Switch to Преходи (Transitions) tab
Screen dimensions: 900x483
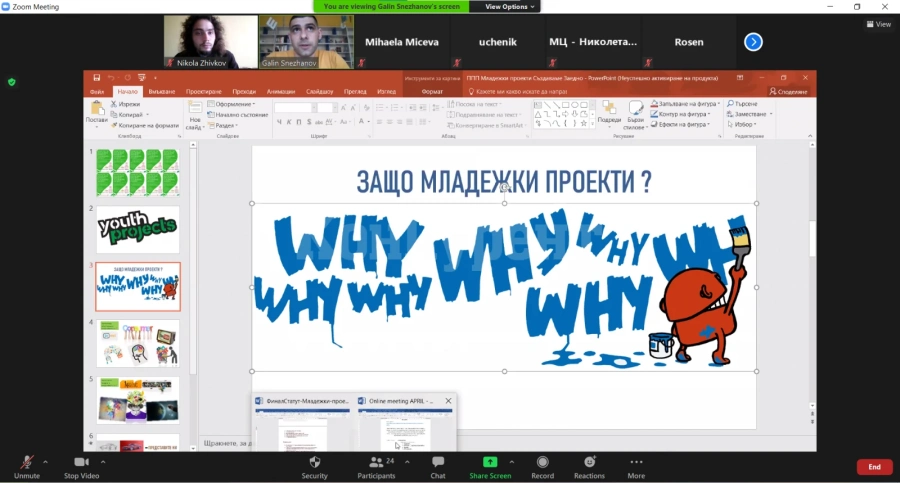[x=244, y=92]
